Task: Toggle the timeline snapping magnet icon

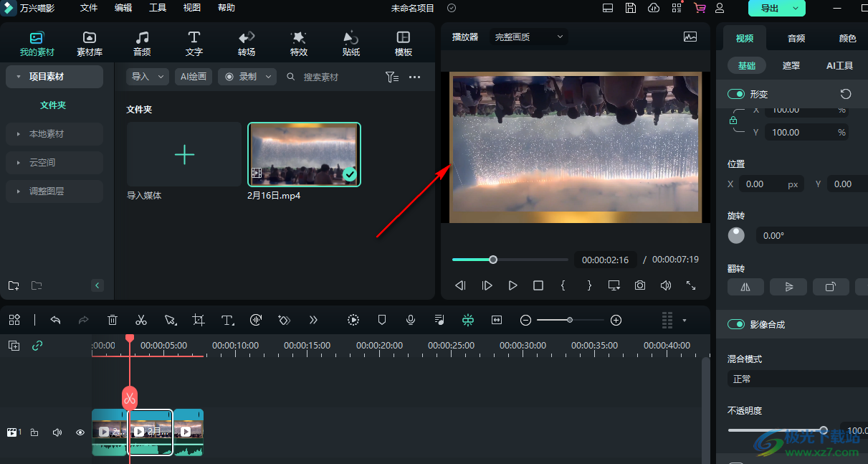Action: (x=468, y=320)
